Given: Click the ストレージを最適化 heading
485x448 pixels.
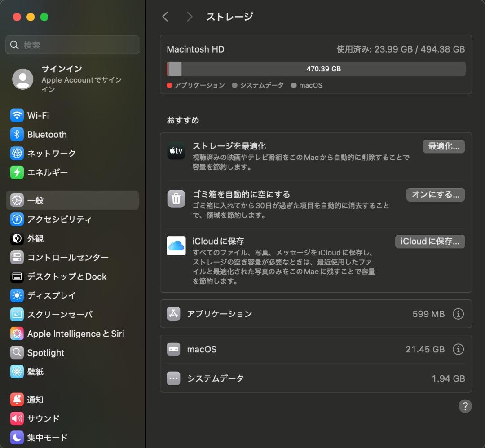Looking at the screenshot, I should coord(229,146).
